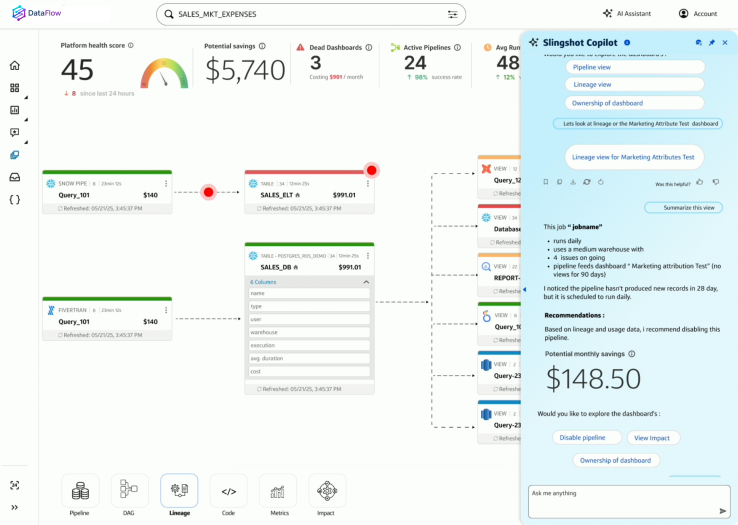Click the circular retry icon under Copilot response

tap(601, 182)
